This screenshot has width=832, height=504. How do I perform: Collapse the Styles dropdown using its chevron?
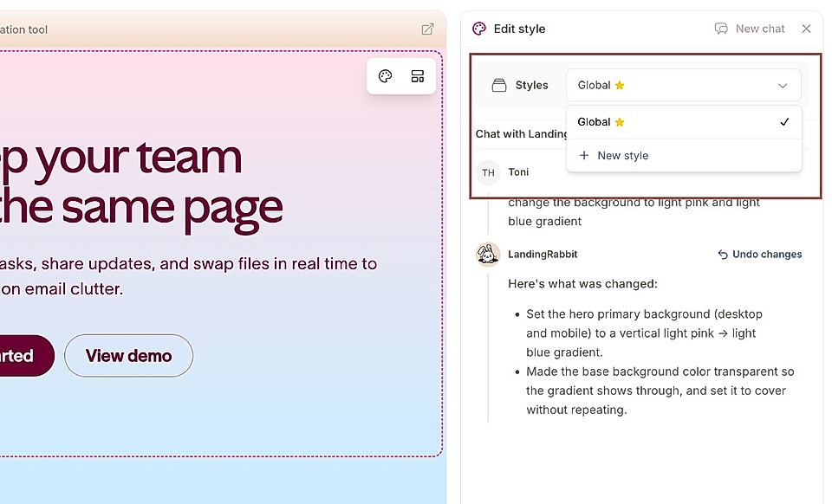tap(783, 86)
